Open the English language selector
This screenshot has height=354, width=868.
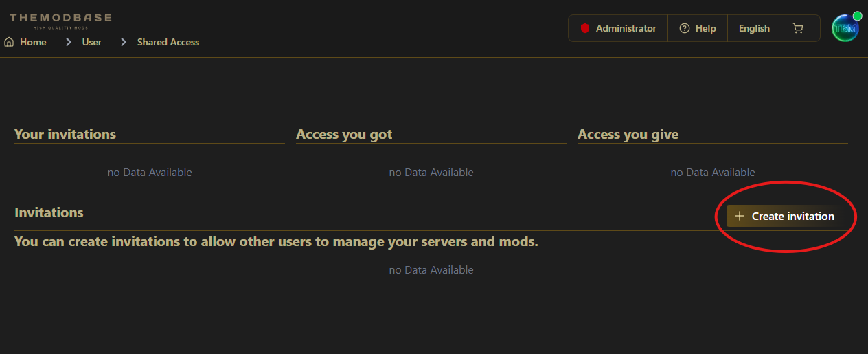click(x=754, y=28)
